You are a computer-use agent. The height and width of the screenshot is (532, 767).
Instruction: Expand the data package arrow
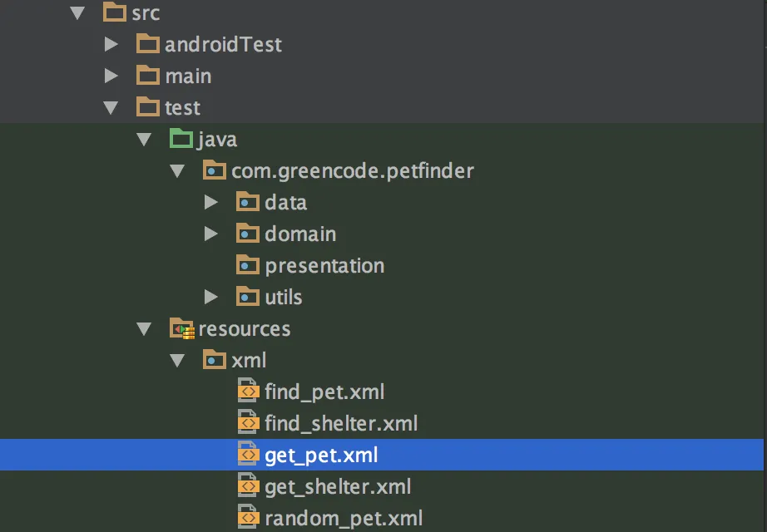(211, 202)
